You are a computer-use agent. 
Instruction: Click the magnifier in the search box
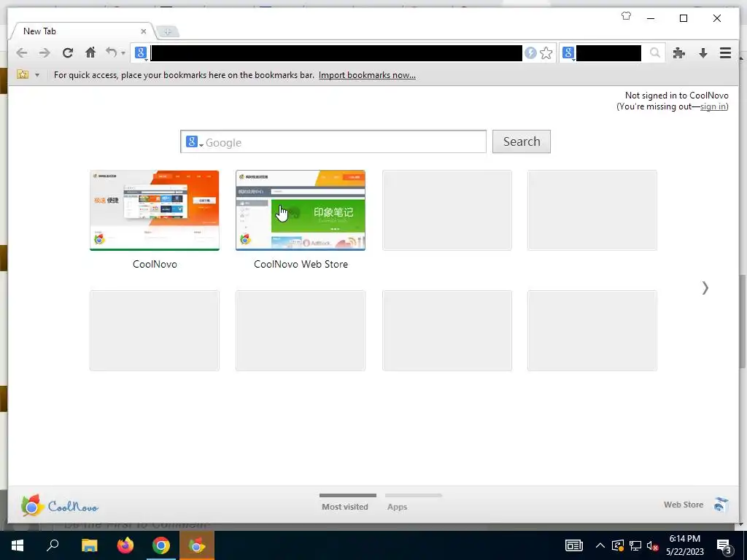(x=655, y=52)
